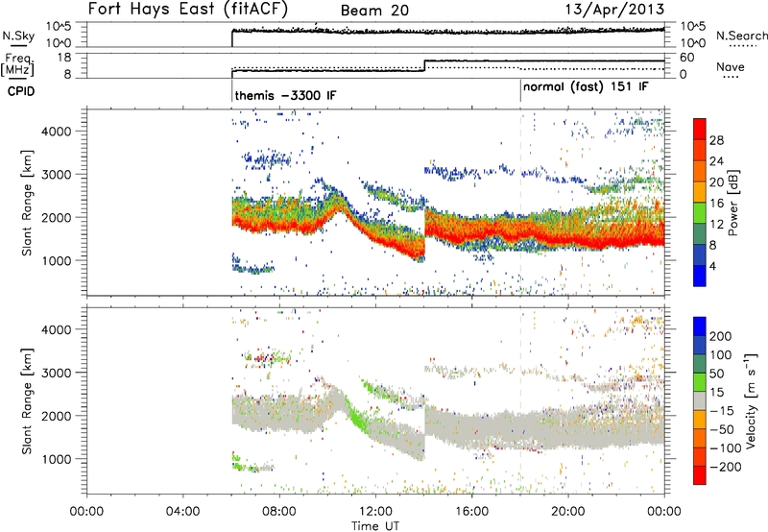Click power panel 'Slant Range [km]' label
768x532 pixels.
[27, 203]
